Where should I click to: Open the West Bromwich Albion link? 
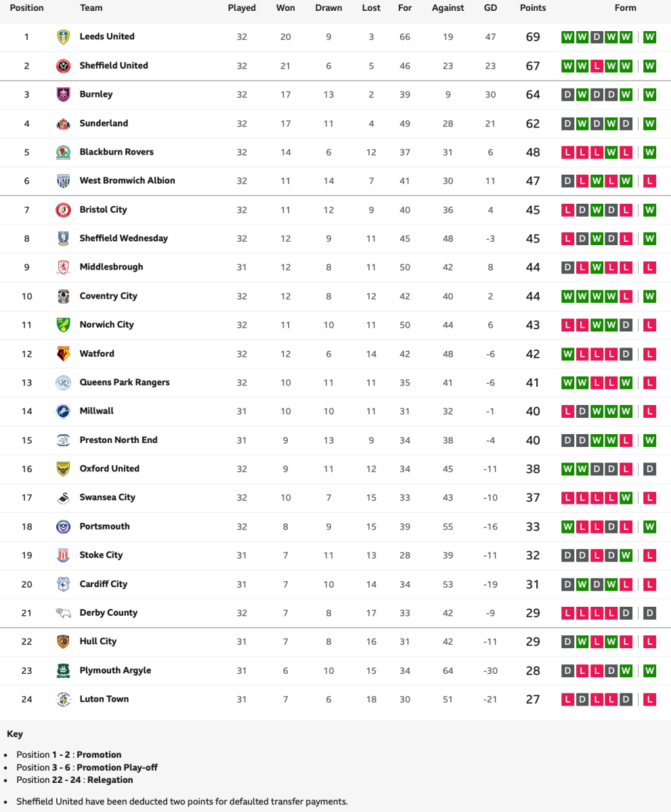point(127,181)
